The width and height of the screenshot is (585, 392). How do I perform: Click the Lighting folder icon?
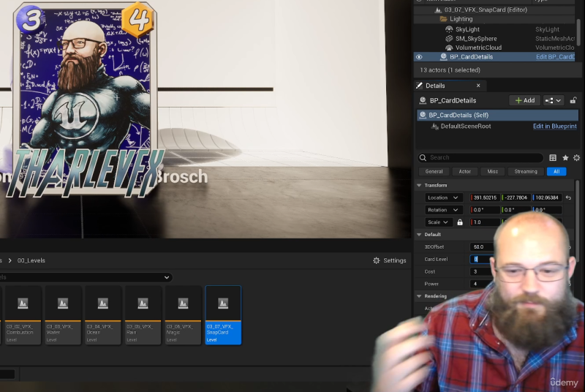(444, 18)
